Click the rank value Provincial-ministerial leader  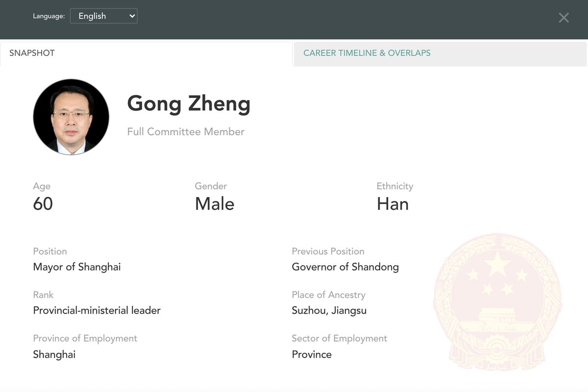(x=97, y=311)
